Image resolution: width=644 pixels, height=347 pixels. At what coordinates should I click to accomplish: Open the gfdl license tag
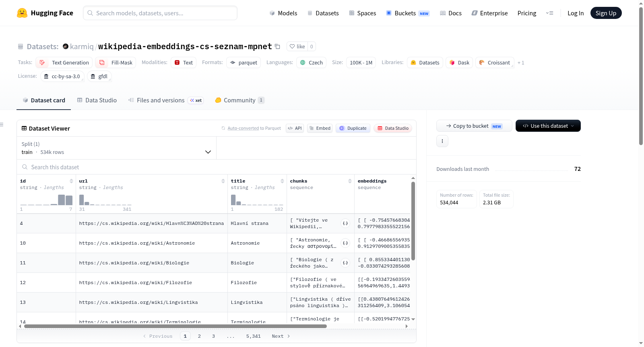99,76
